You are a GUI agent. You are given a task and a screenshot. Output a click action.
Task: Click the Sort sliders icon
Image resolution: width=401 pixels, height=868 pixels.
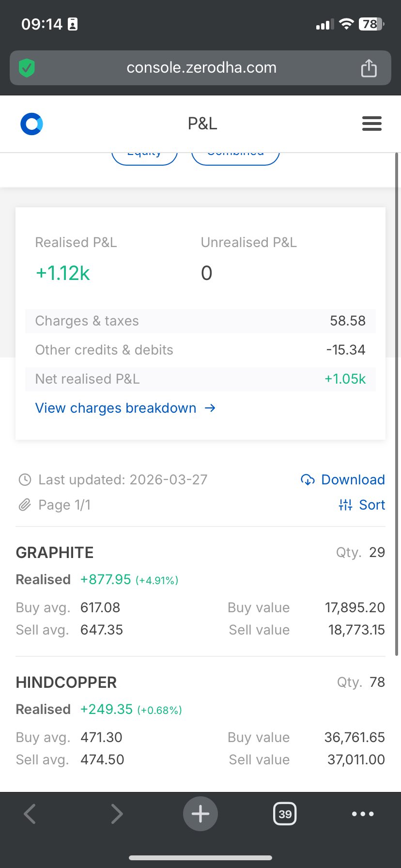tap(345, 505)
